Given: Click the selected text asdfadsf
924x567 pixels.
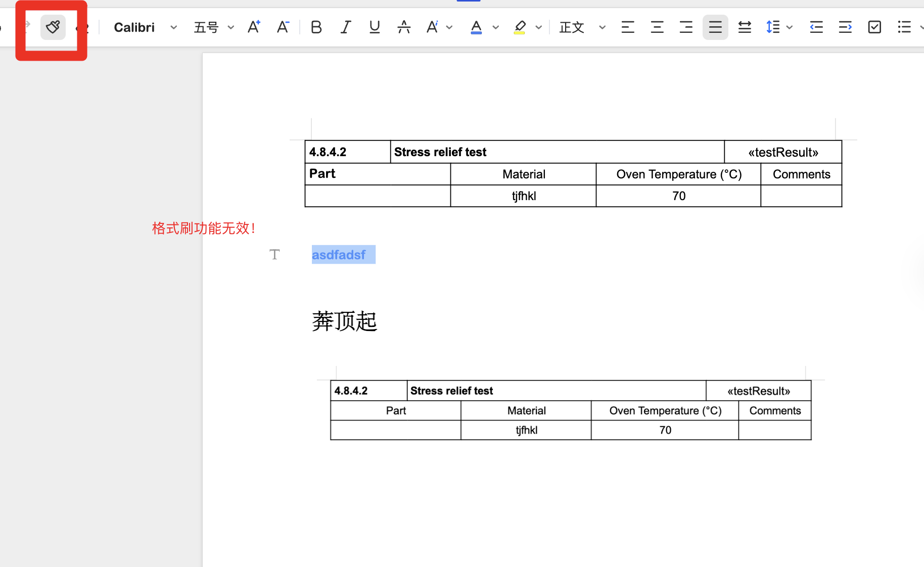Looking at the screenshot, I should 339,255.
